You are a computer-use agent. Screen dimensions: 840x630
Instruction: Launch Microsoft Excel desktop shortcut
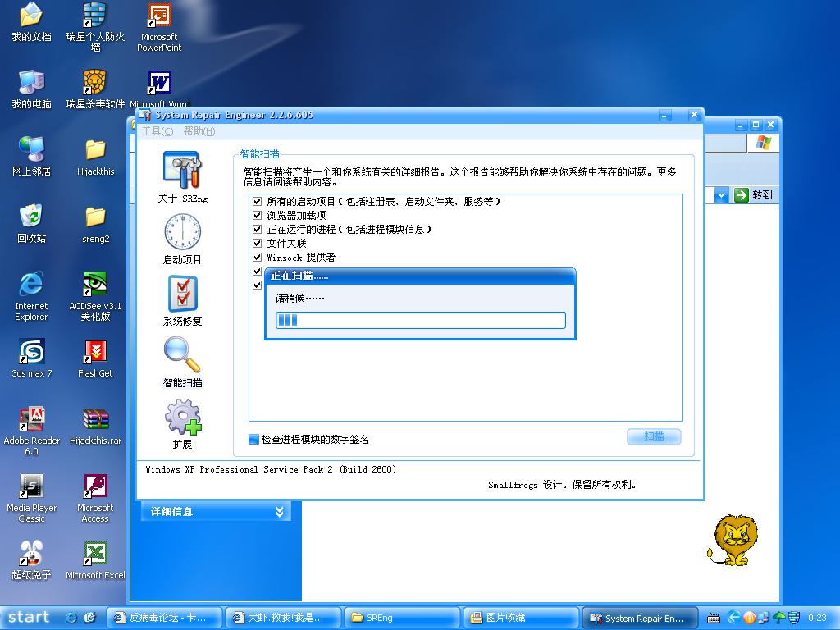95,560
